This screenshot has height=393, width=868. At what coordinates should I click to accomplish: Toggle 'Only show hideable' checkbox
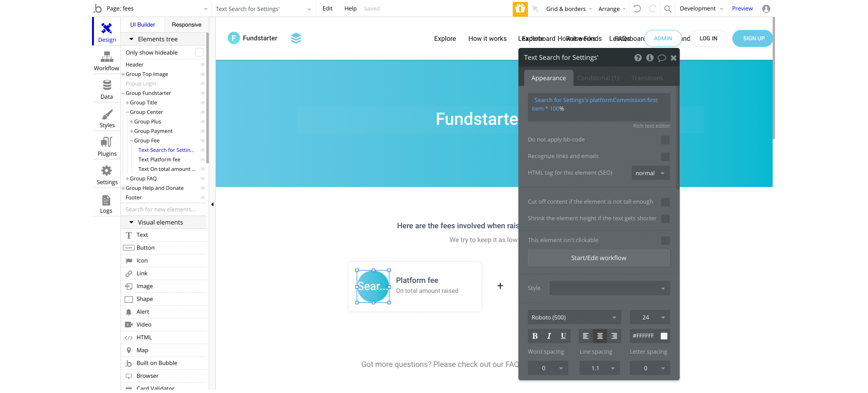[199, 52]
